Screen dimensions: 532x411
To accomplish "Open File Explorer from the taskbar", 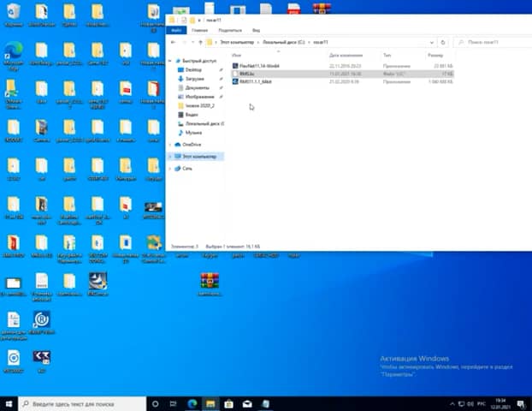I will pos(210,402).
